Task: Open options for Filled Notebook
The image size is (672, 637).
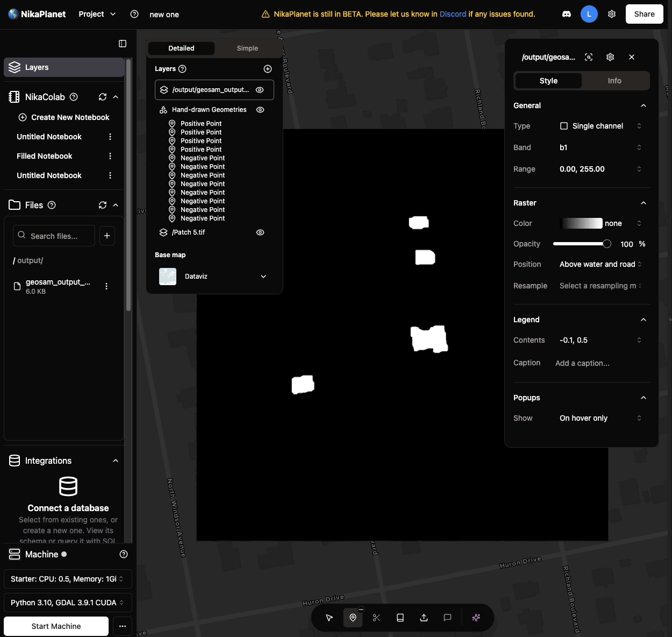Action: pyautogui.click(x=110, y=156)
